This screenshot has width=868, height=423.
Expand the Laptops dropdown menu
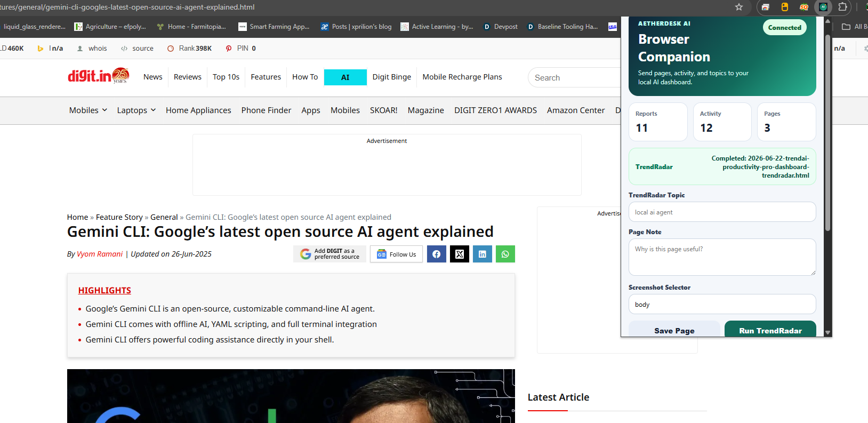136,110
